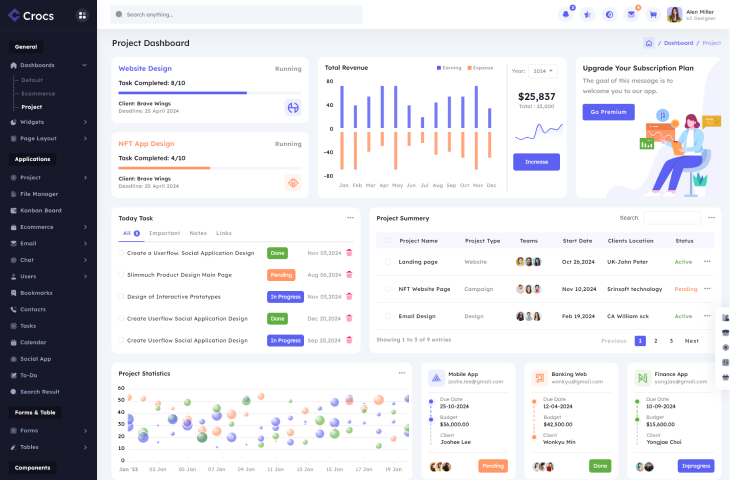Screen dimensions: 736x480
Task: Open the 2024 year dropdown
Action: coord(543,71)
